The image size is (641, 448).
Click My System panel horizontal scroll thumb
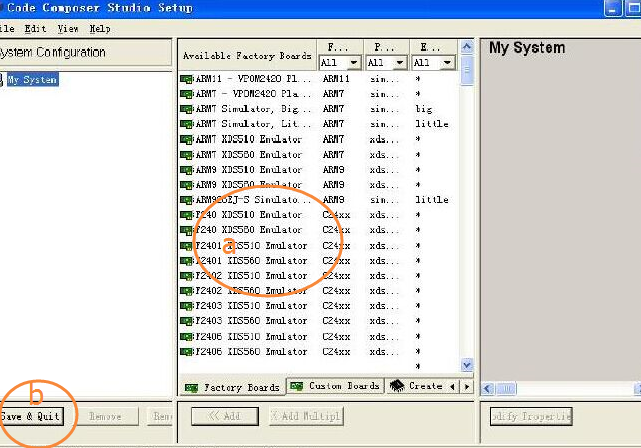(507, 388)
